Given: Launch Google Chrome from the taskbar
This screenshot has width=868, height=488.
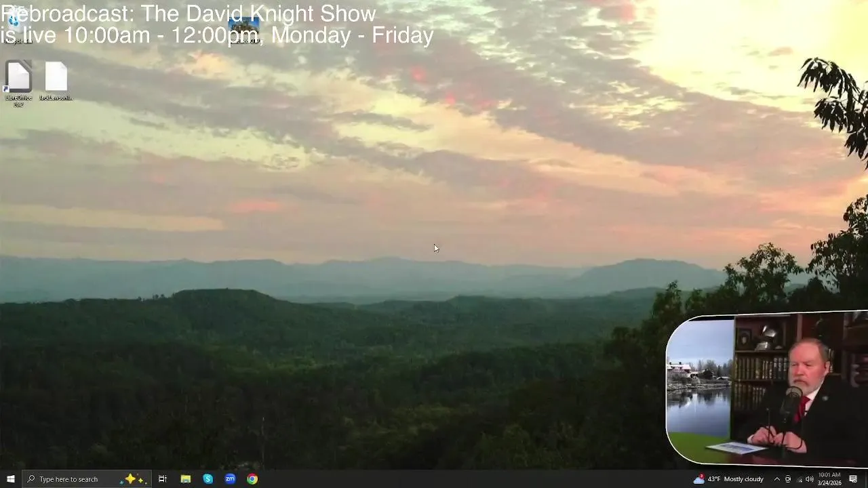Looking at the screenshot, I should coord(252,479).
